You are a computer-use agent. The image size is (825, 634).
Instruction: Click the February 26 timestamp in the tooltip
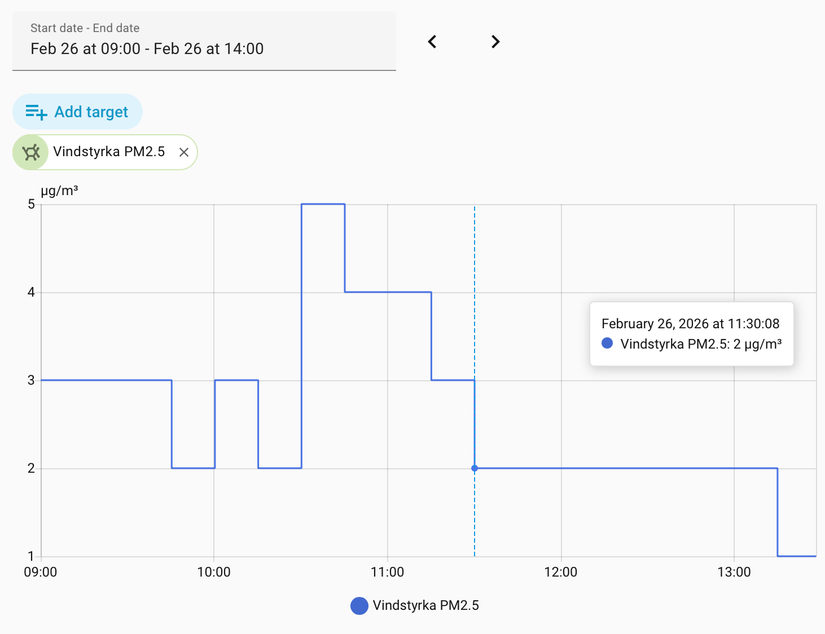coord(691,323)
